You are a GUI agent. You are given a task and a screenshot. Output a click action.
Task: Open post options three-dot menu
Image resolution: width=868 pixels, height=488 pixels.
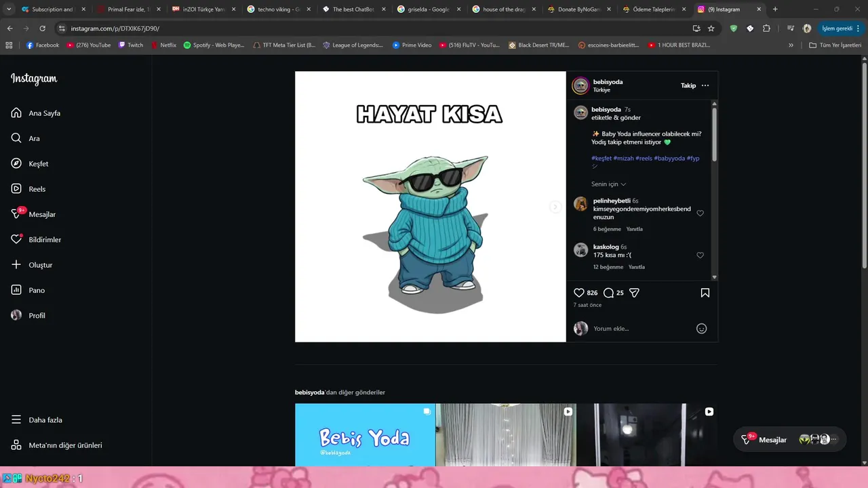705,85
